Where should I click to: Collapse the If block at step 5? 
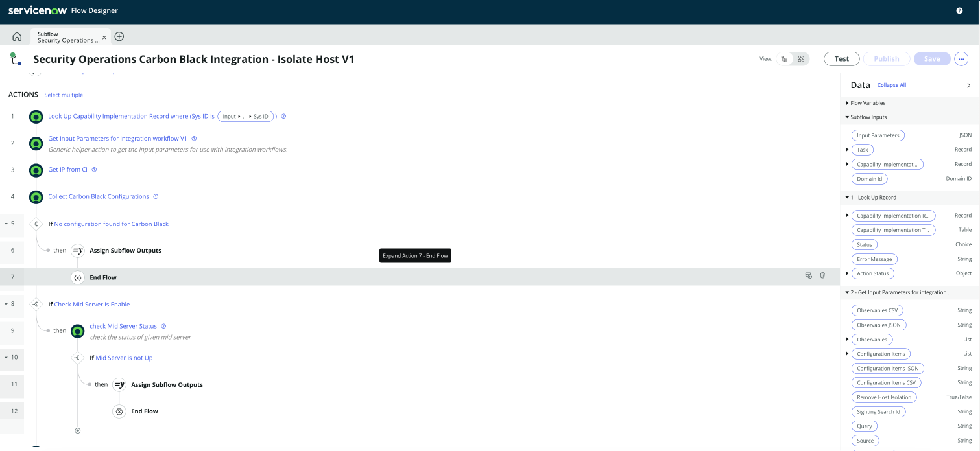point(6,224)
